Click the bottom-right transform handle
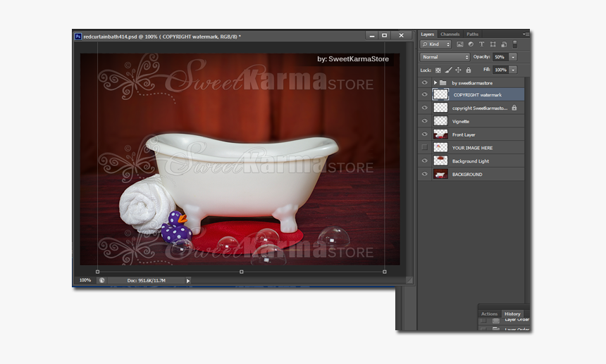 [x=385, y=272]
